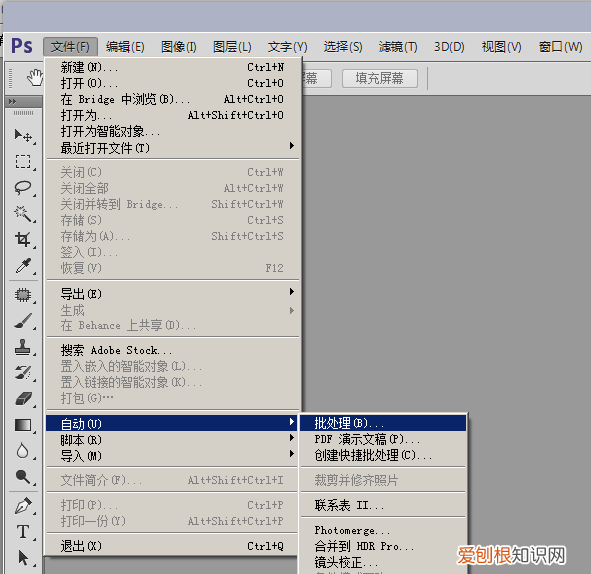
Task: Click the toolbar drag grip handle
Action: (x=23, y=113)
